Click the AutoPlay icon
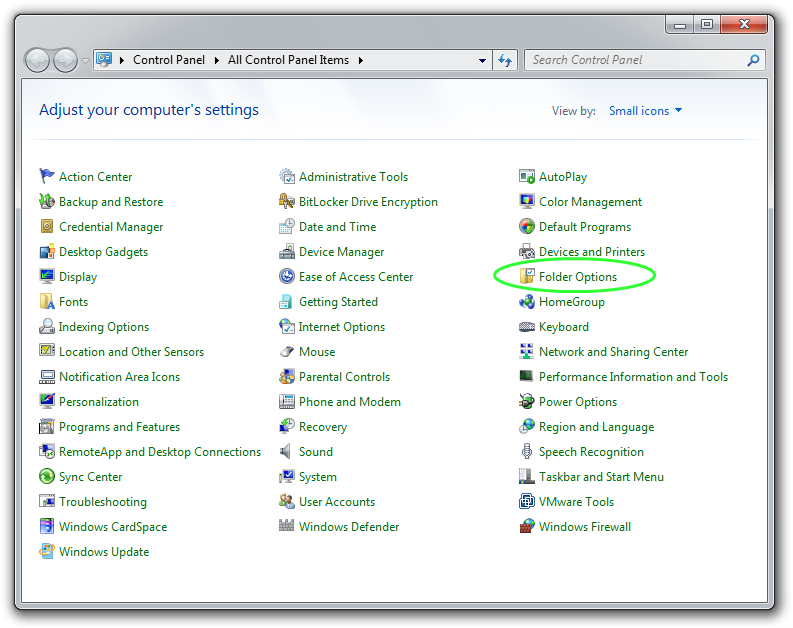Image resolution: width=793 pixels, height=628 pixels. [526, 176]
